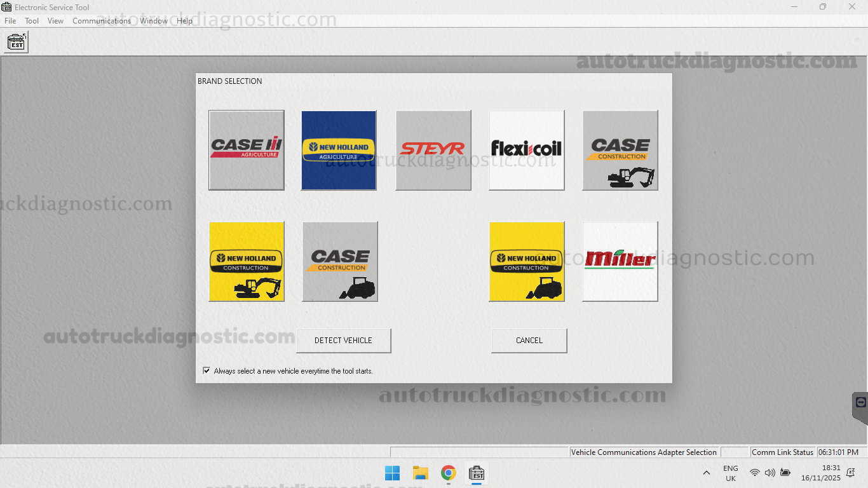Uncheck 'Always select a new vehicle' checkbox
This screenshot has height=488, width=868.
point(207,370)
